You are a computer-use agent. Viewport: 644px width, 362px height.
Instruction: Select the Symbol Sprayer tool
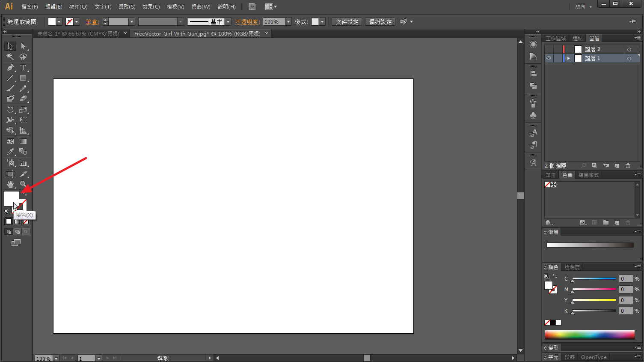click(x=10, y=163)
